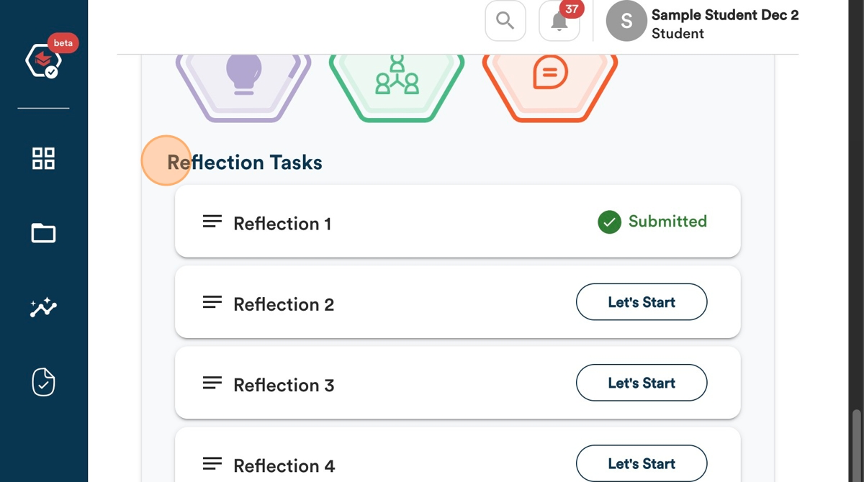
Task: Open the dashboard grid icon in sidebar
Action: tap(44, 158)
